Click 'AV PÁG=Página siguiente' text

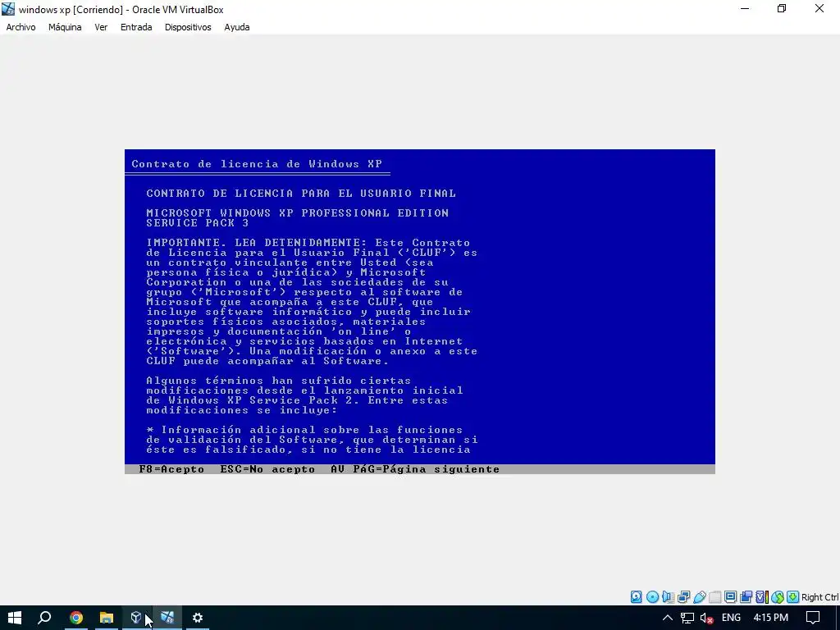(x=415, y=469)
